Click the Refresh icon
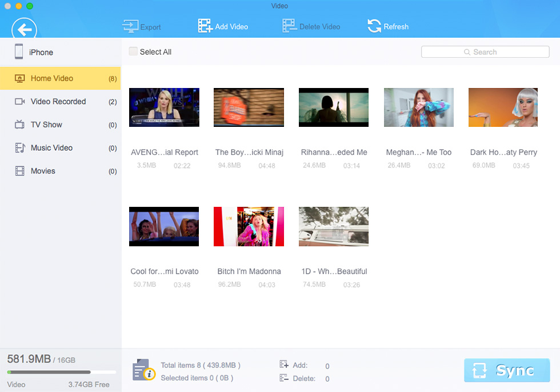The width and height of the screenshot is (560, 392). [x=374, y=26]
